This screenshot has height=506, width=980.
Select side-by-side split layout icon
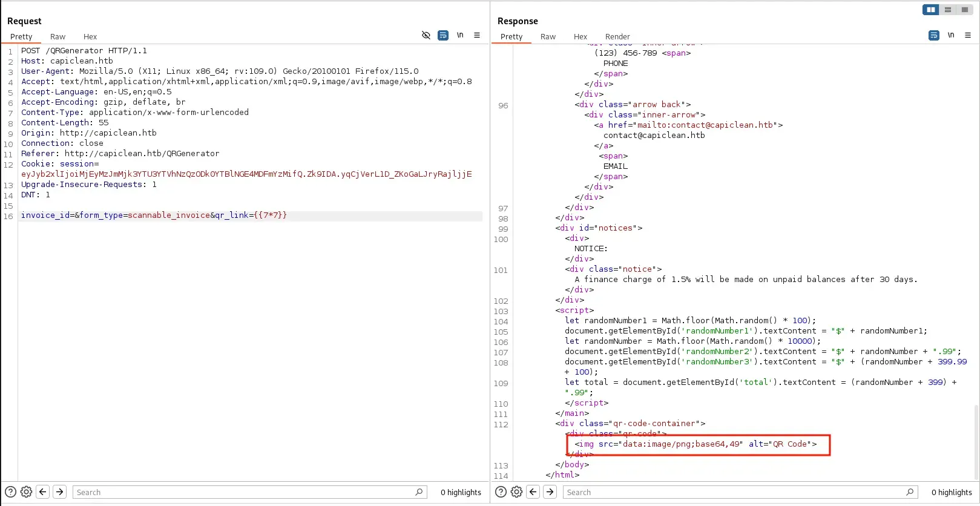coord(931,10)
